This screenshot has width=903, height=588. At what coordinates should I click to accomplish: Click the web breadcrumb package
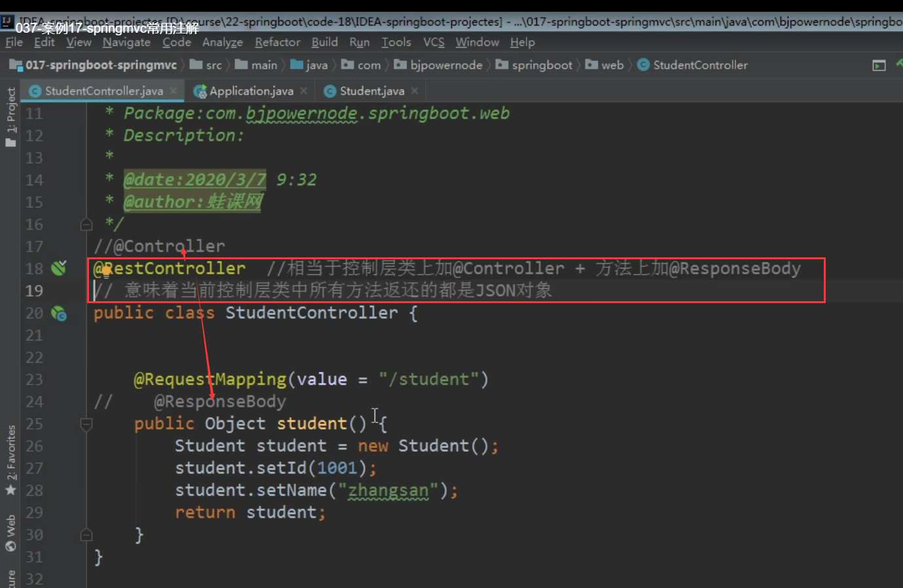point(604,65)
